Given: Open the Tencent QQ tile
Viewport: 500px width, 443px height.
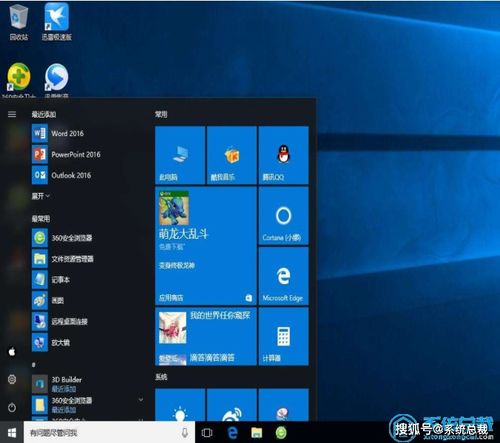Looking at the screenshot, I should coord(284,155).
